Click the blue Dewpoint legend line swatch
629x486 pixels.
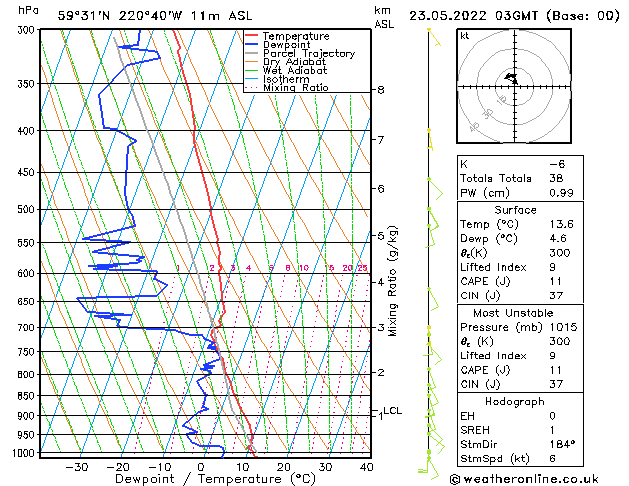tap(252, 45)
